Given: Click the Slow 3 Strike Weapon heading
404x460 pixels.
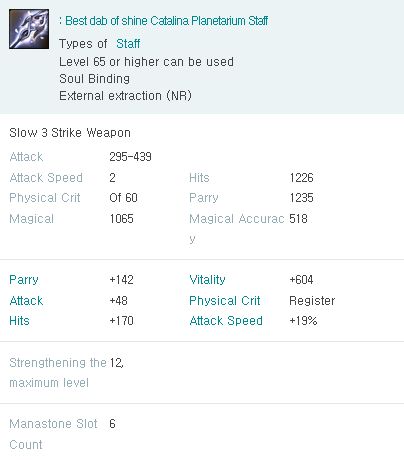Looking at the screenshot, I should point(70,133).
